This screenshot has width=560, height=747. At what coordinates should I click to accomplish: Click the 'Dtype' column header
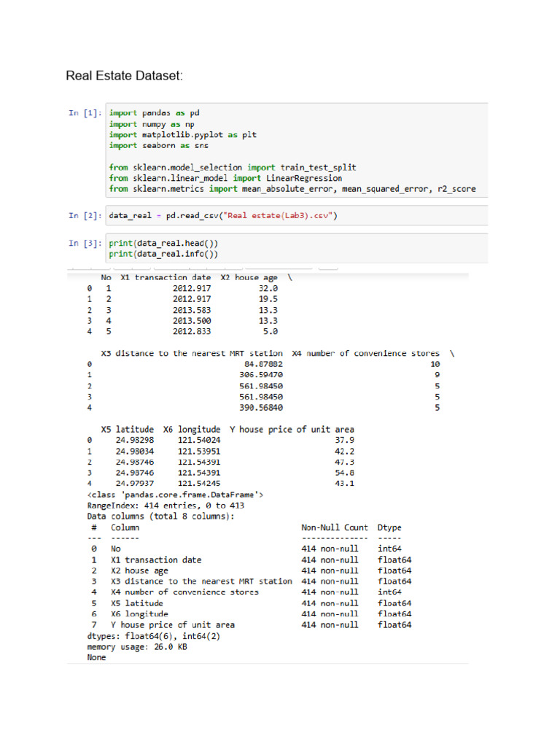(x=389, y=527)
